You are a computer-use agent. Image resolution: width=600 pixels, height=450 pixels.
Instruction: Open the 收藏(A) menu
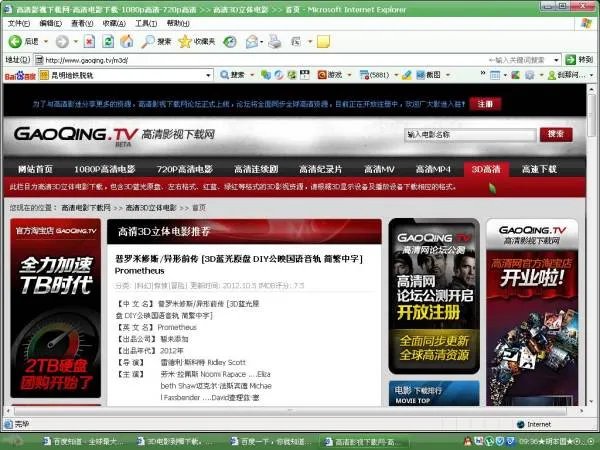[114, 23]
